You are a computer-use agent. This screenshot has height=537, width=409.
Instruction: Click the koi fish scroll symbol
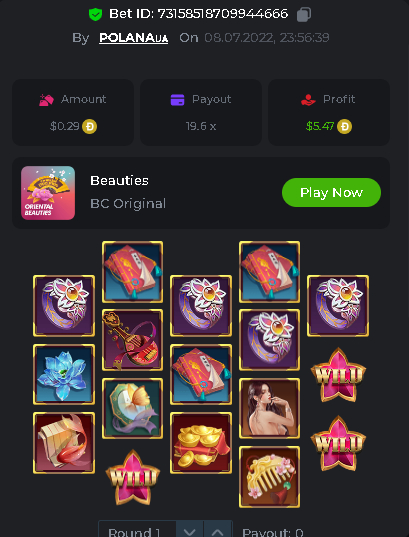[64, 443]
